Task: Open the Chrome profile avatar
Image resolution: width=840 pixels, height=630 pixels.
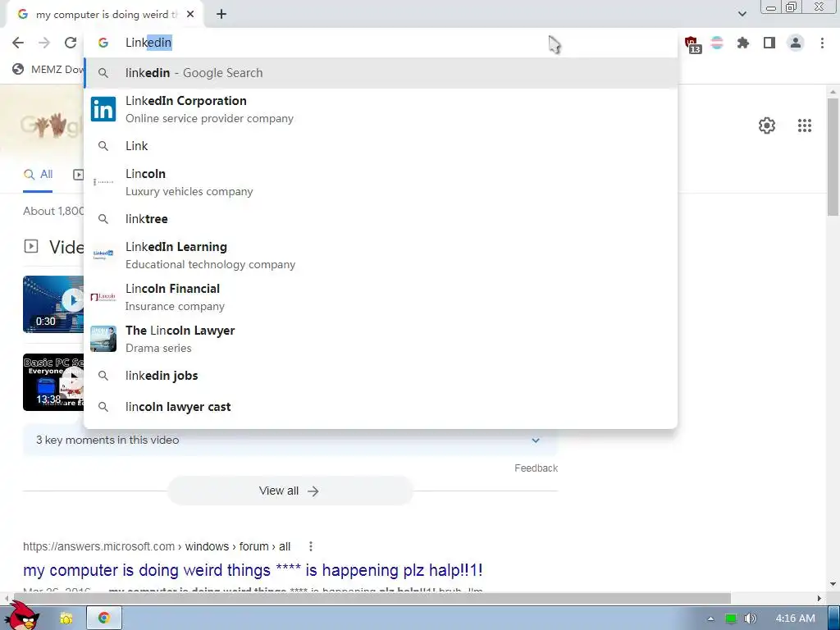Action: pyautogui.click(x=796, y=43)
